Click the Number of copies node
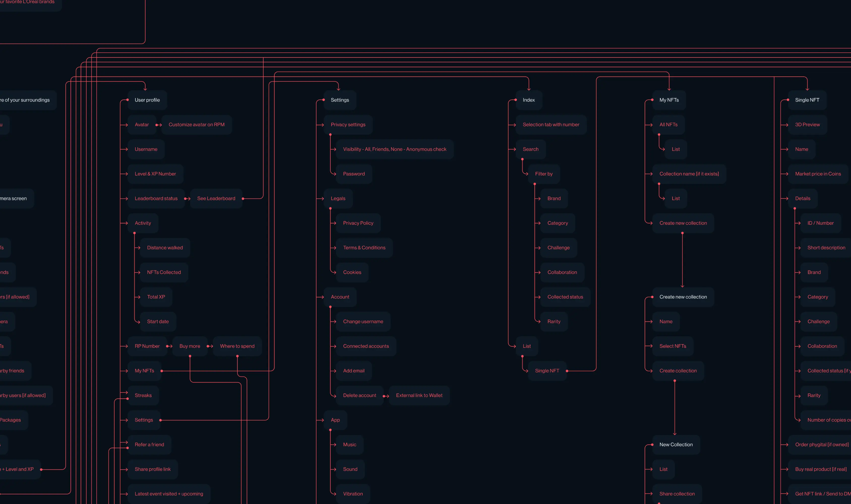851x504 pixels. pos(826,420)
